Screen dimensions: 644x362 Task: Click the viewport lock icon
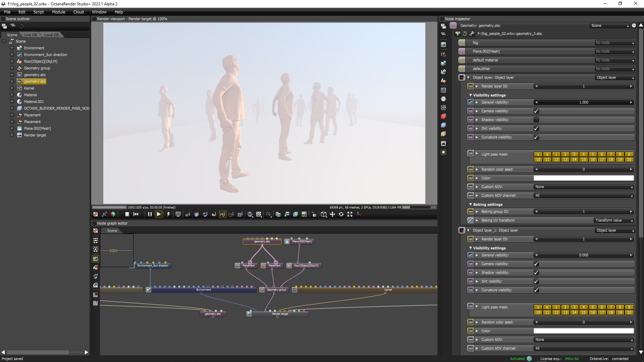pos(314,215)
